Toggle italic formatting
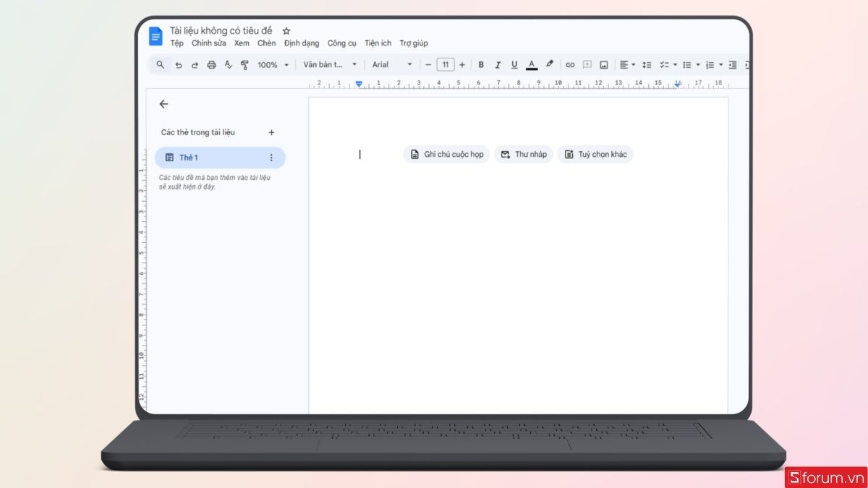868x488 pixels. 498,65
